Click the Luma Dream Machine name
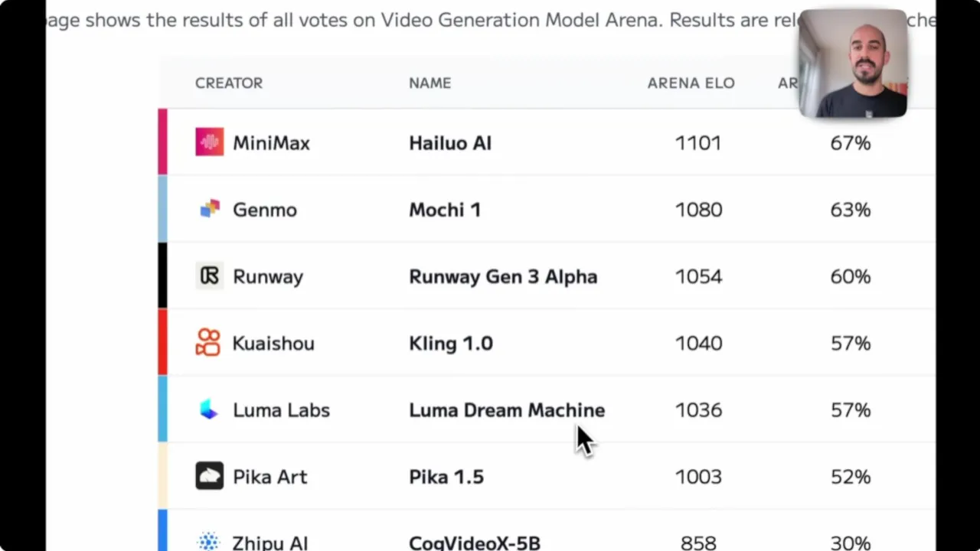This screenshot has height=551, width=980. [506, 410]
